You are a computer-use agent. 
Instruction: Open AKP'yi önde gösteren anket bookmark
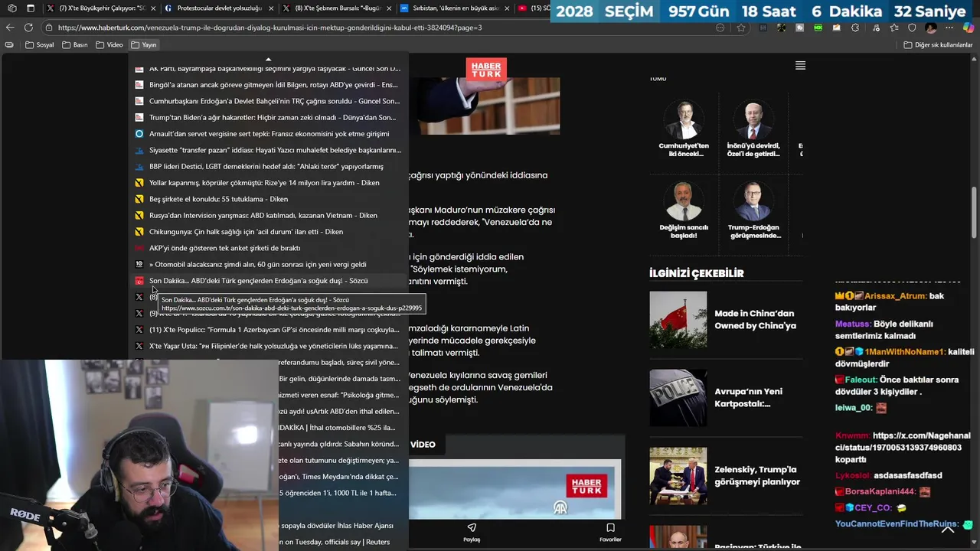pyautogui.click(x=268, y=248)
